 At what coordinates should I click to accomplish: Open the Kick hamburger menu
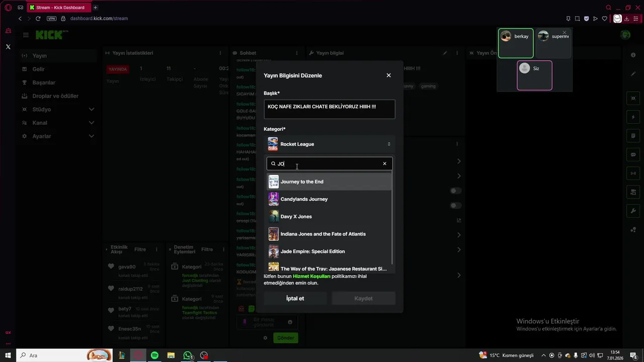point(26,35)
